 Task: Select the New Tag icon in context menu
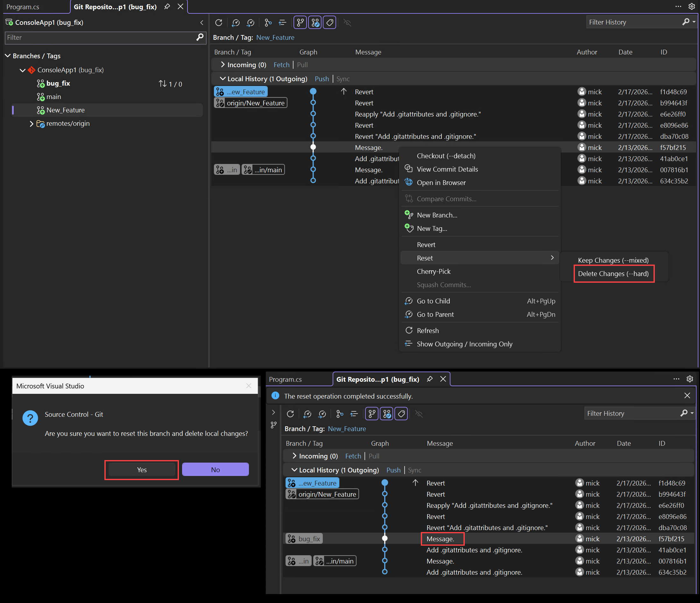click(409, 228)
